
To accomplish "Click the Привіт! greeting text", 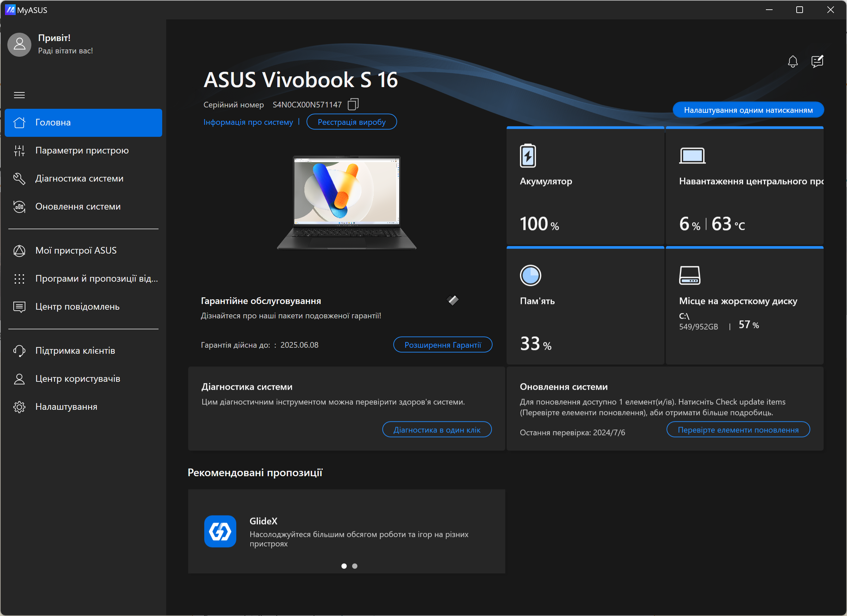I will (x=54, y=38).
